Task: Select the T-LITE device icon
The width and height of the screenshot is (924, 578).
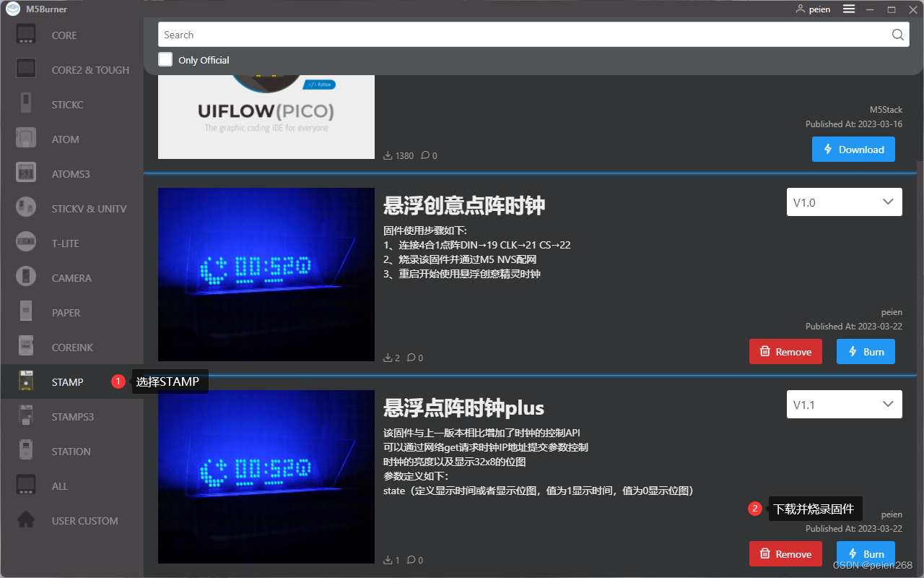Action: click(x=27, y=243)
